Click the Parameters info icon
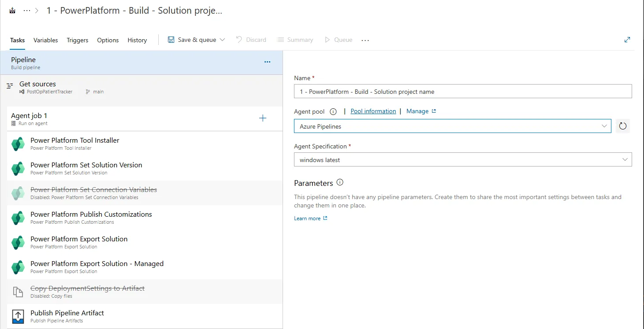 coord(340,182)
